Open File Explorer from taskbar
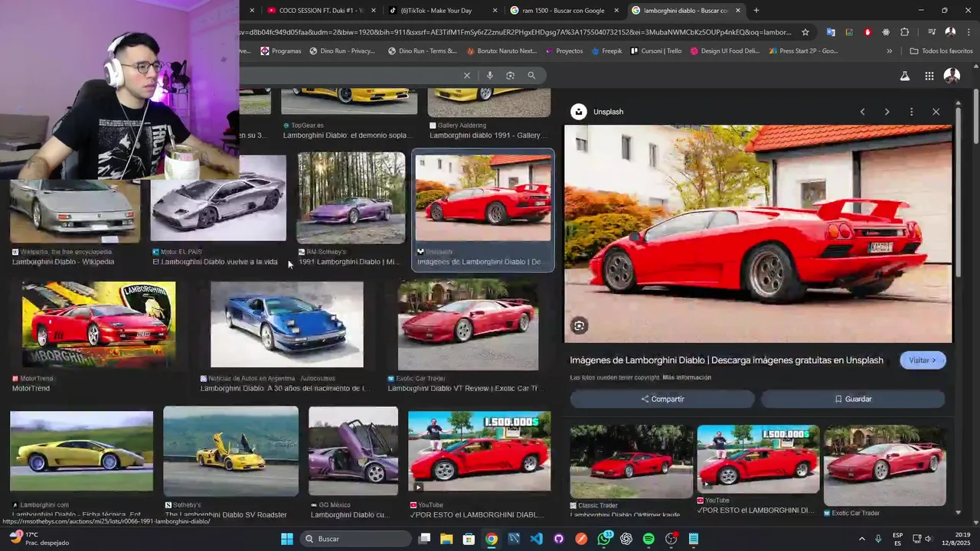This screenshot has width=980, height=551. click(446, 539)
